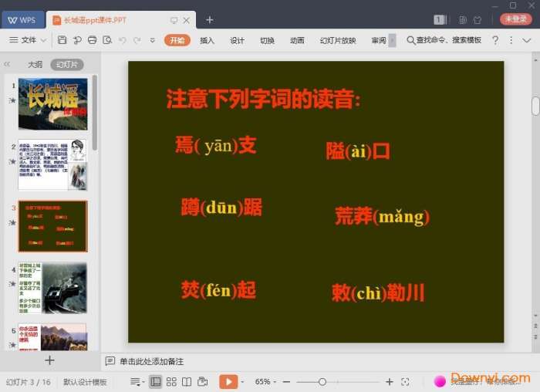Switch to the 大纲 outline view

pos(35,64)
